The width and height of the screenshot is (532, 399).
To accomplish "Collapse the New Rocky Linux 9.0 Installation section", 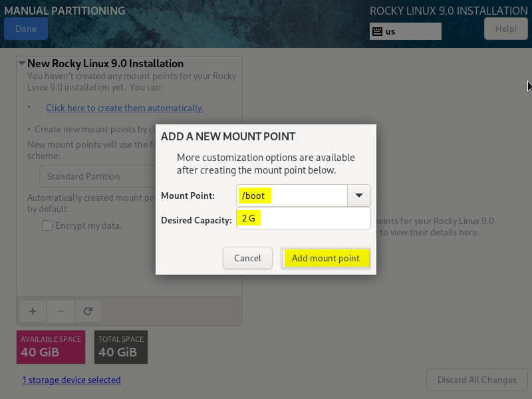I will [x=22, y=64].
